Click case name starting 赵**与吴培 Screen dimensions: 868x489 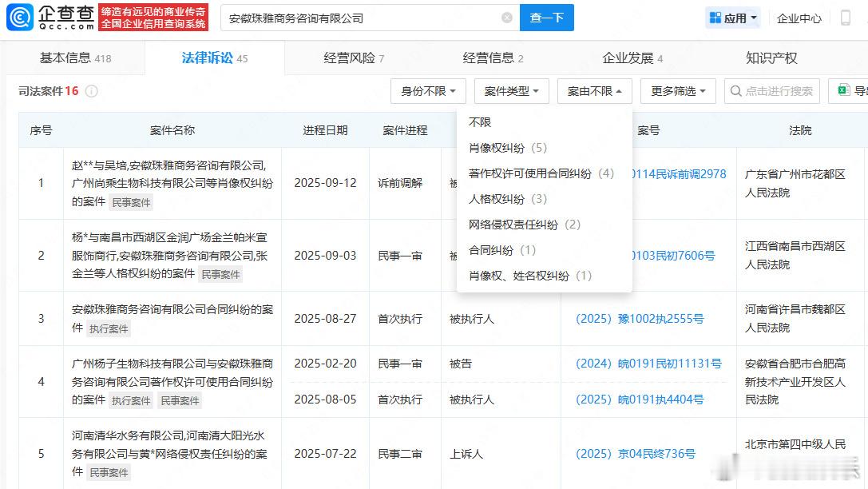pos(172,183)
